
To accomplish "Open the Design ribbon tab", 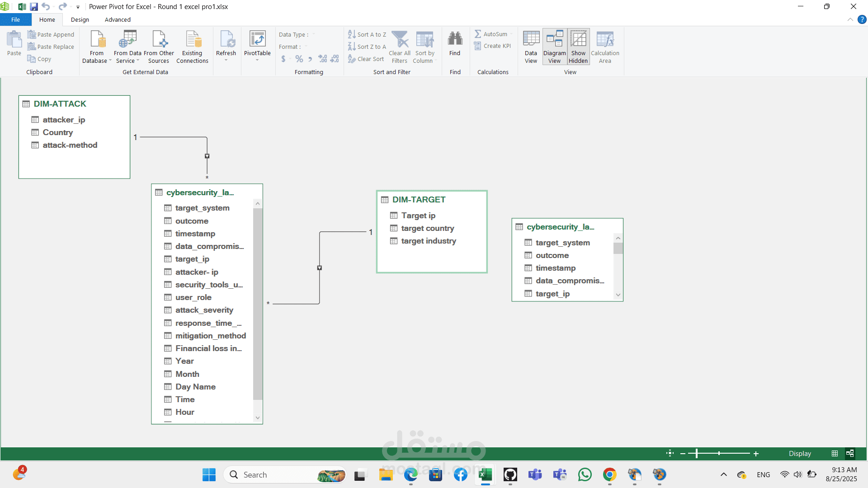I will point(80,19).
